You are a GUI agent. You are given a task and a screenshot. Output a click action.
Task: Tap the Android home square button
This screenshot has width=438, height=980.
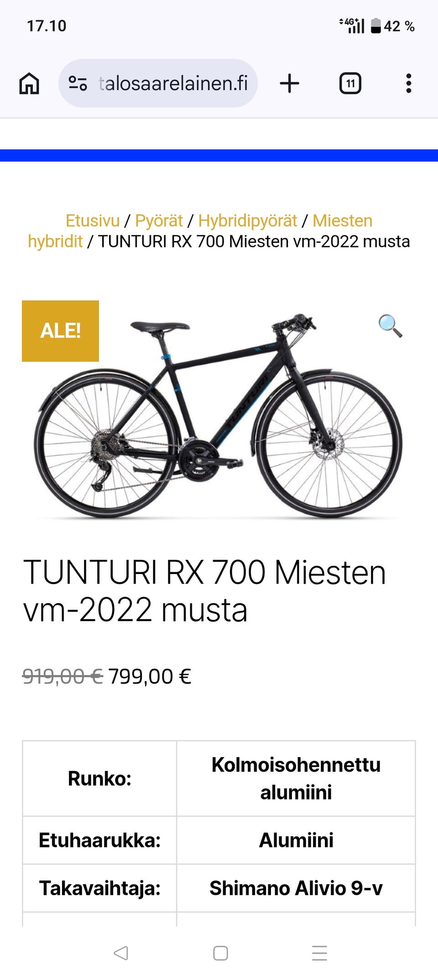(x=220, y=953)
